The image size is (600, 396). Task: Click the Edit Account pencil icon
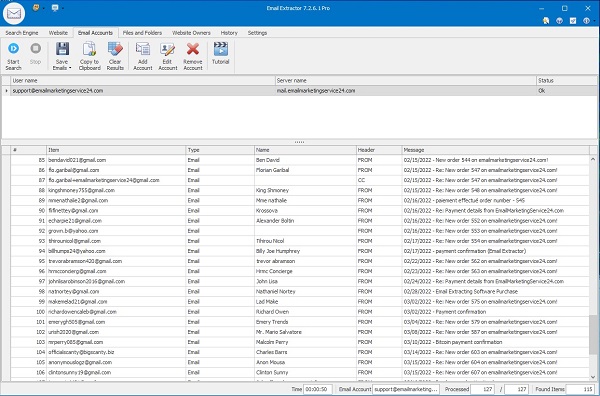pos(168,49)
